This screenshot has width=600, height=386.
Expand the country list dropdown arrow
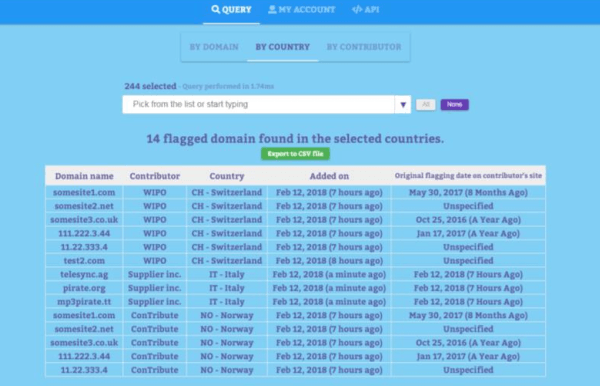pos(403,104)
